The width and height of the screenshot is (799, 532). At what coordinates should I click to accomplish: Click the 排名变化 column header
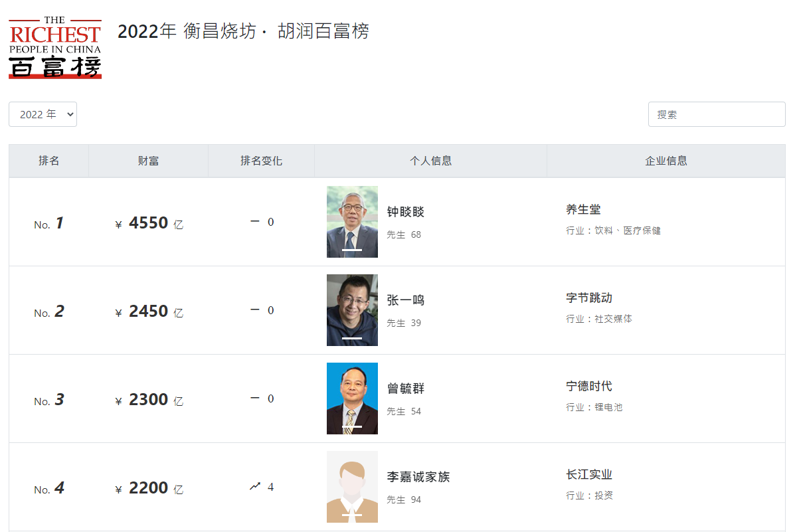click(261, 161)
